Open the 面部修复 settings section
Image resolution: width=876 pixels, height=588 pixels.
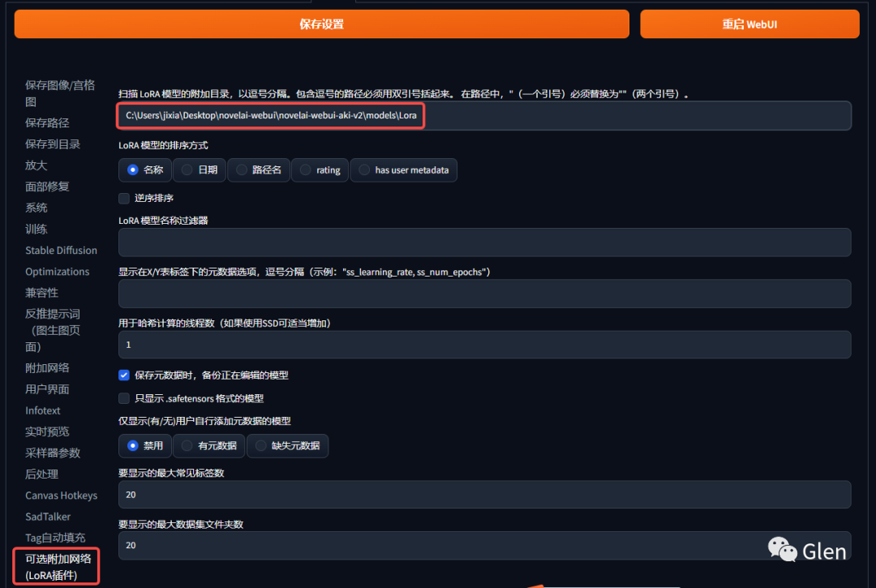point(48,187)
